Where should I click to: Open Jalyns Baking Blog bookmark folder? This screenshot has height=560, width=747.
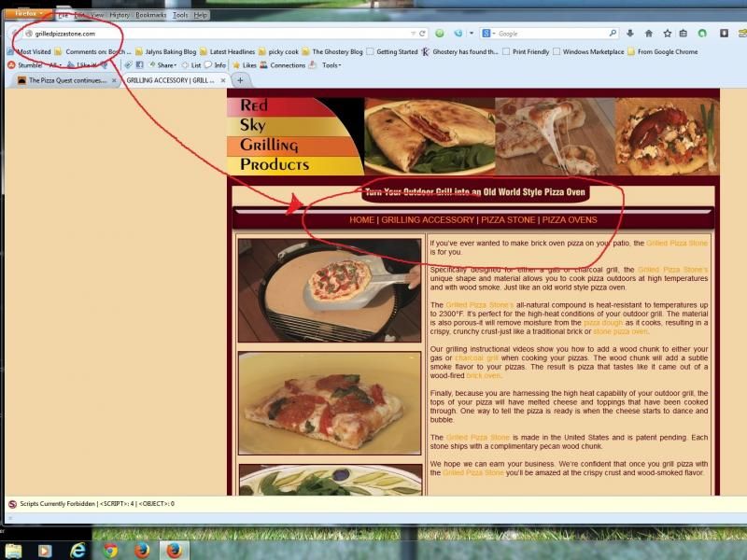(165, 52)
